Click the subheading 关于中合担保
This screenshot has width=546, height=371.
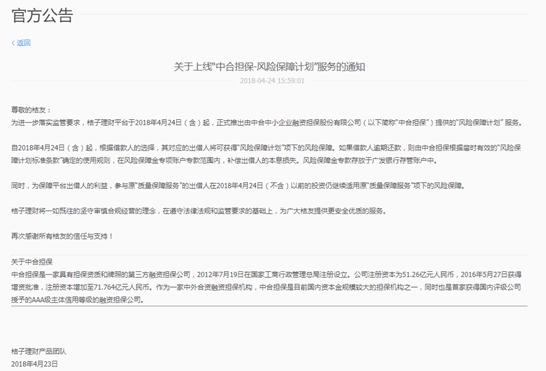pyautogui.click(x=32, y=262)
